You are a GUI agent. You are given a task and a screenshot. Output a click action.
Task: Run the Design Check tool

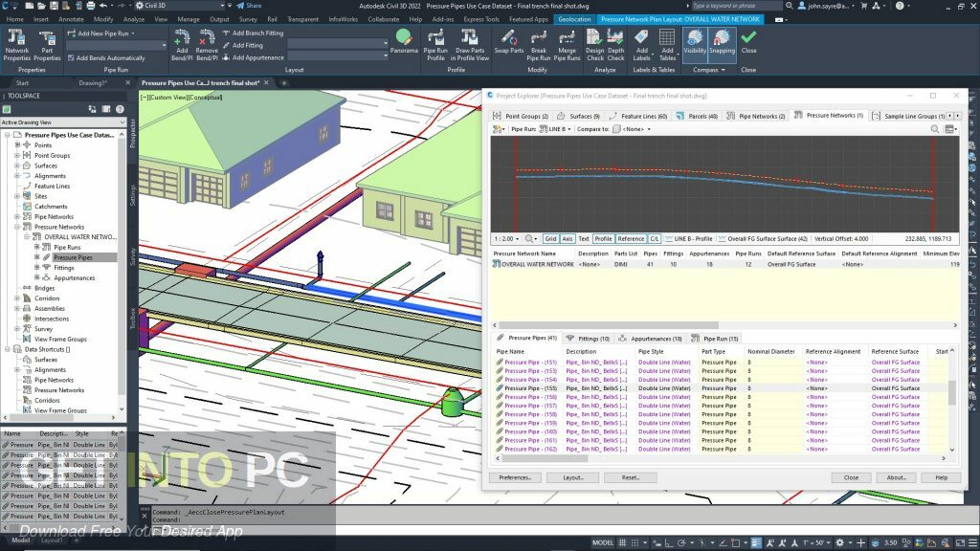coord(595,44)
